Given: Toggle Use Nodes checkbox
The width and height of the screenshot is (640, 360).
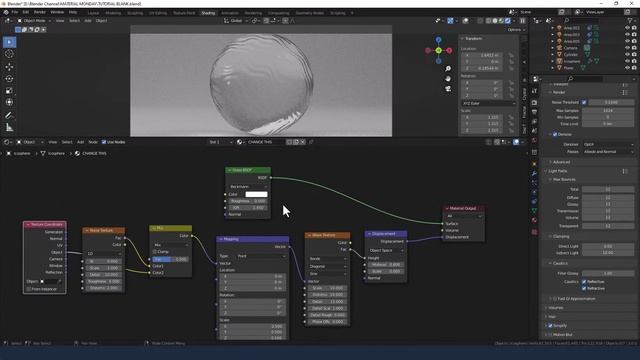Looking at the screenshot, I should pyautogui.click(x=104, y=142).
